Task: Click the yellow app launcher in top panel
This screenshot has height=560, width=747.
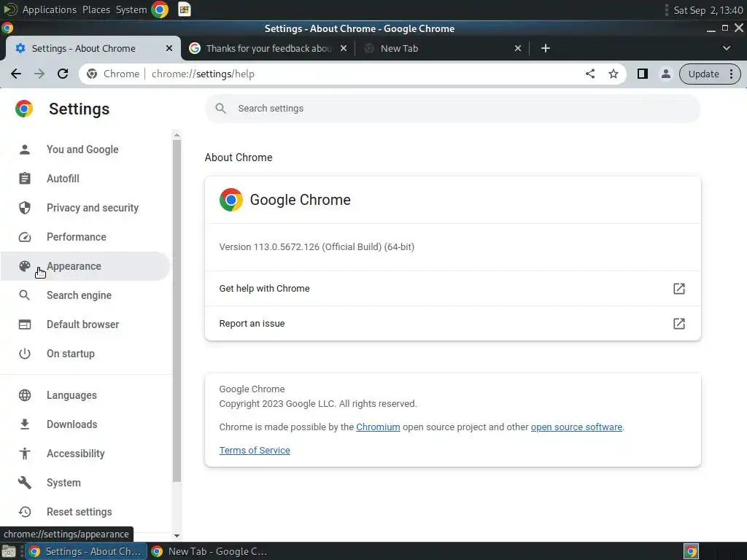Action: (x=185, y=9)
